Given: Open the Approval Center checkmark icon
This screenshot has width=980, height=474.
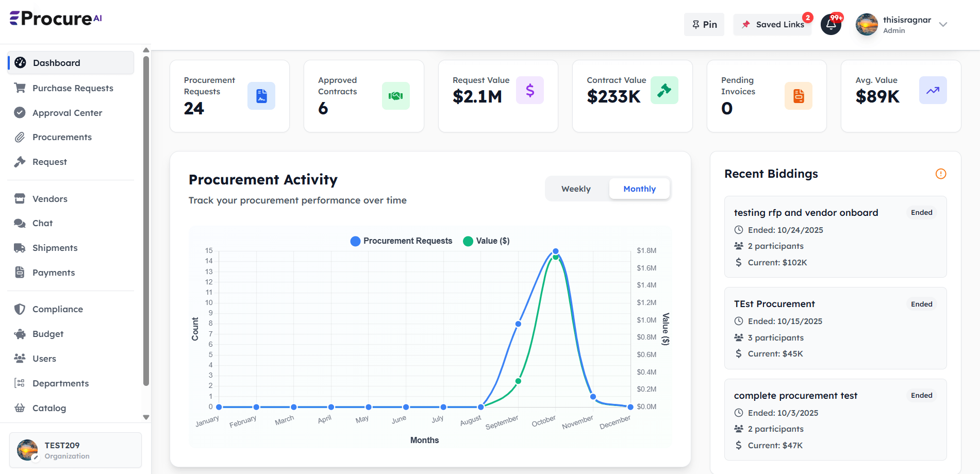Looking at the screenshot, I should [19, 112].
